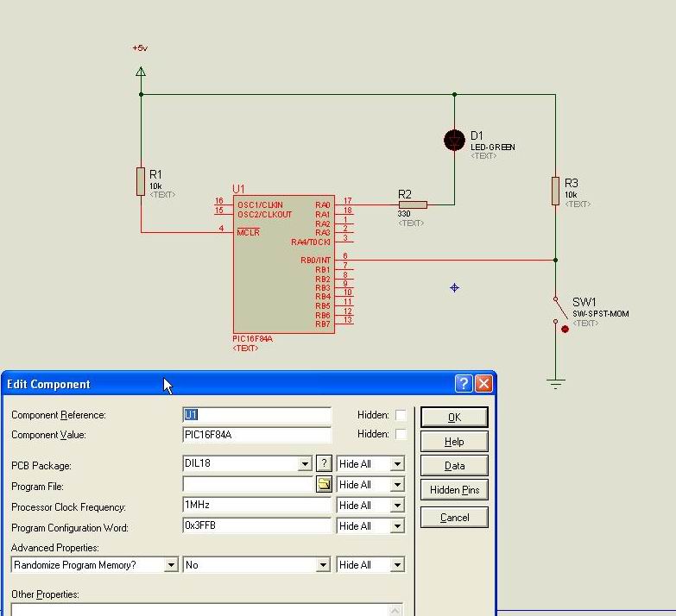Click the RA4/T0CKI pin label

coord(311,242)
